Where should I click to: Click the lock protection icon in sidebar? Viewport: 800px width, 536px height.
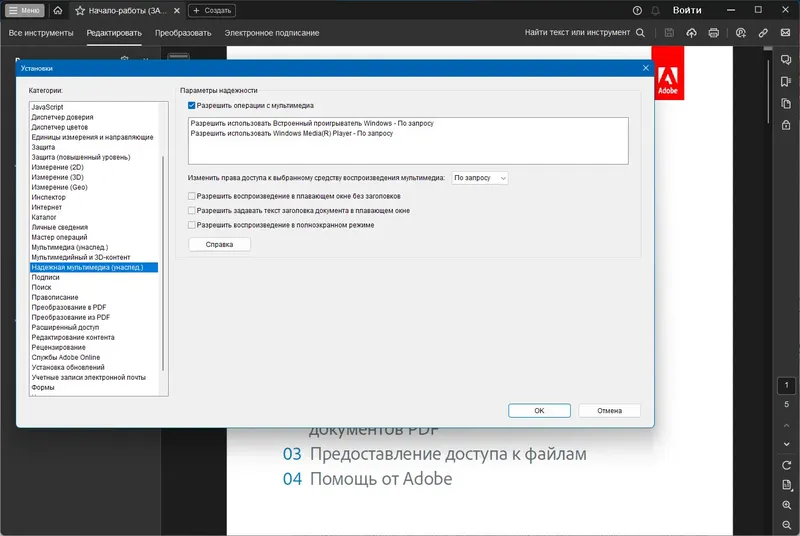click(786, 125)
